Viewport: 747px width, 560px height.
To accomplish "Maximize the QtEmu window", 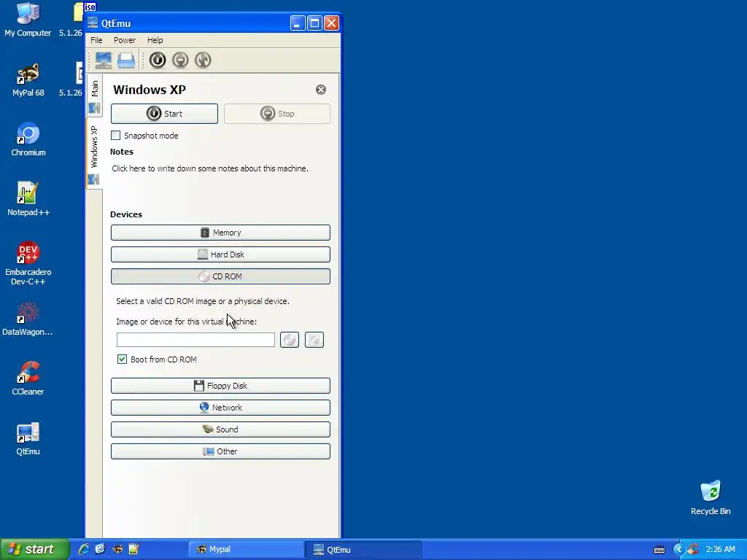I will 314,23.
